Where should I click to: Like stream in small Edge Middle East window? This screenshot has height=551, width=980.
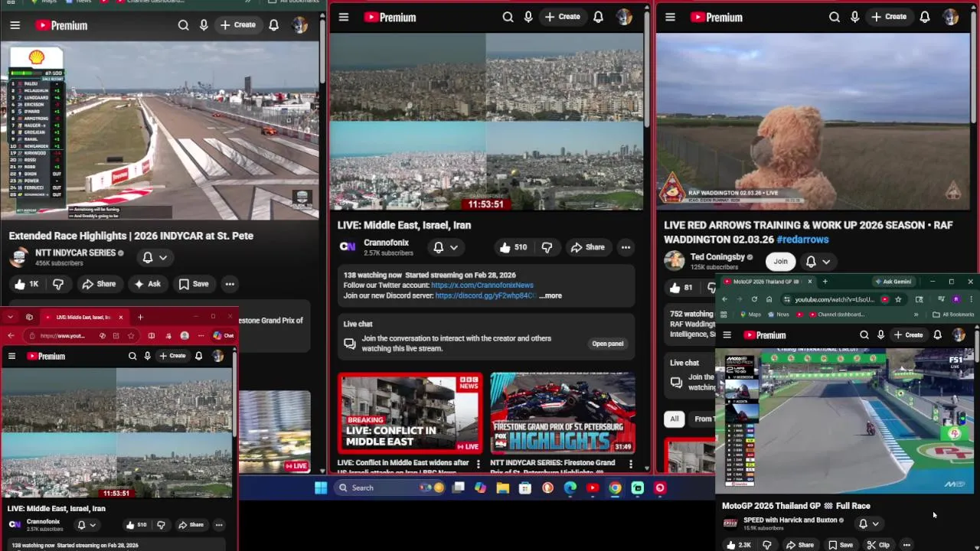pos(137,525)
